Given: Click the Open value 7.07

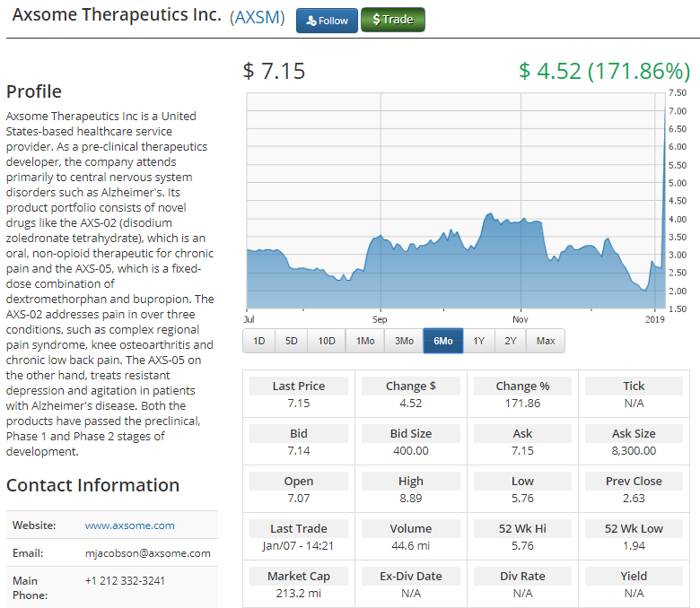Looking at the screenshot, I should point(299,499).
